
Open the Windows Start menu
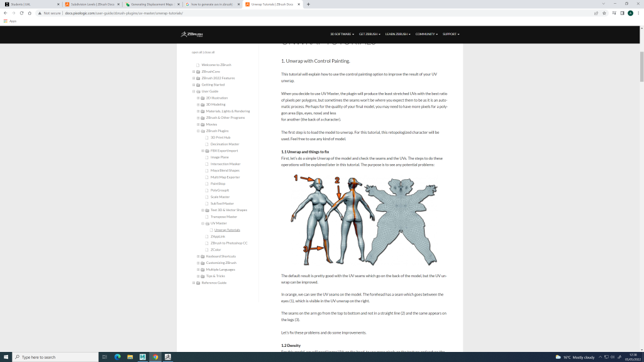pos(6,357)
